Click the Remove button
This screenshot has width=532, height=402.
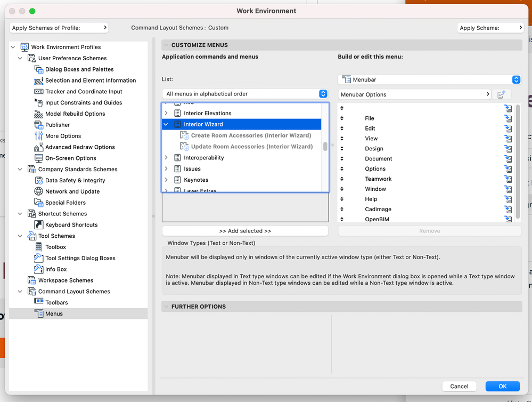[x=430, y=231]
